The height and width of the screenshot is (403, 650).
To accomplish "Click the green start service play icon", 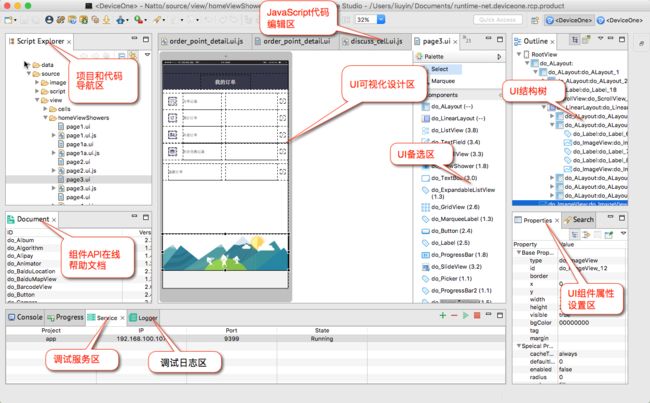I will [x=466, y=316].
